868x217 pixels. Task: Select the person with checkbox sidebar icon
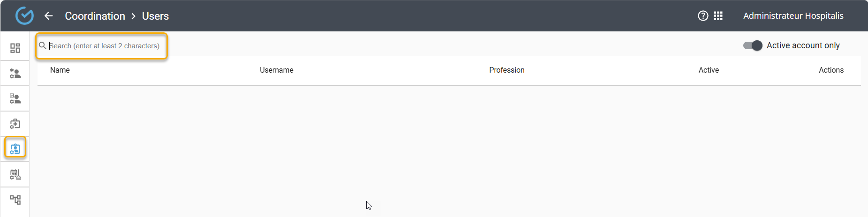15,99
